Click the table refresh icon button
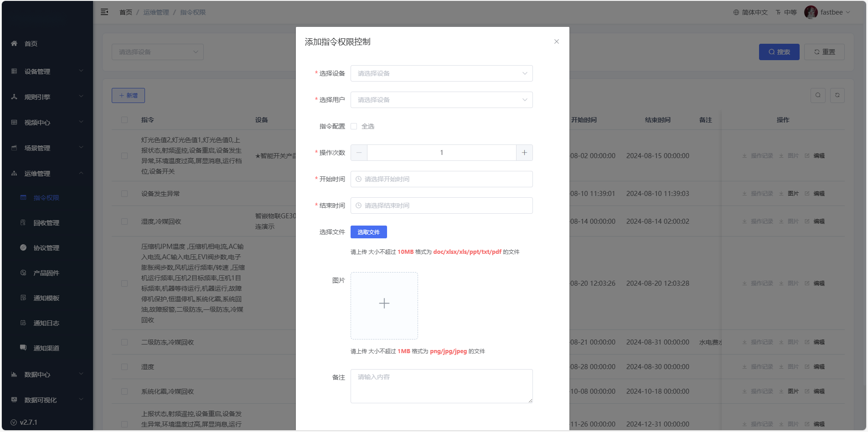This screenshot has width=868, height=432. [x=837, y=95]
